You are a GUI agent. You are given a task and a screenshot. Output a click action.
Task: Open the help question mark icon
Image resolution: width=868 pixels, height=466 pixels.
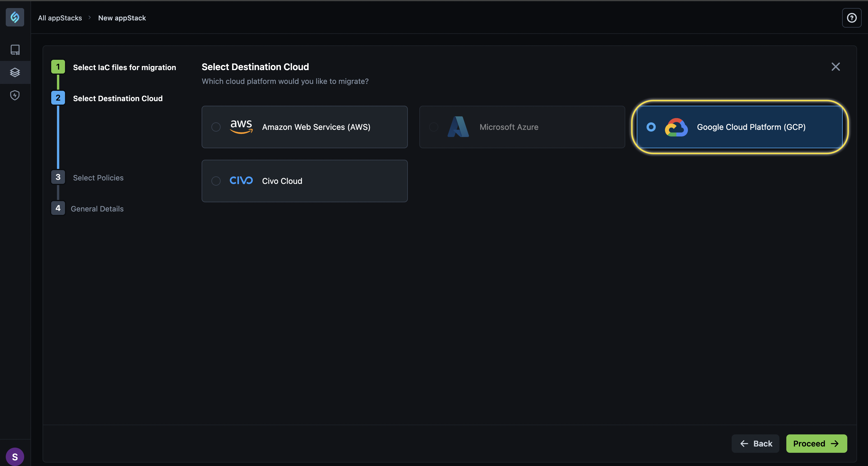[852, 18]
